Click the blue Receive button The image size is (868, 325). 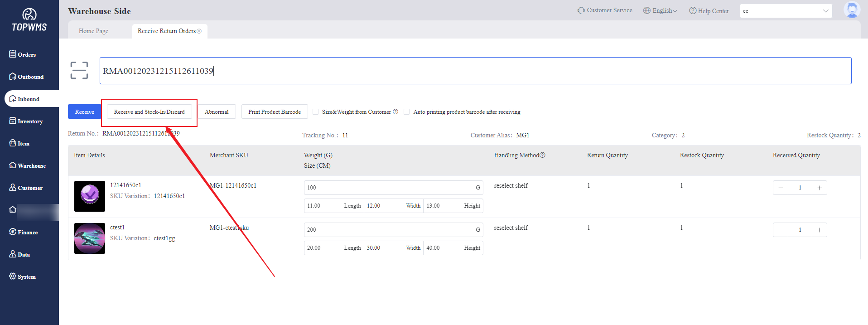(x=84, y=112)
